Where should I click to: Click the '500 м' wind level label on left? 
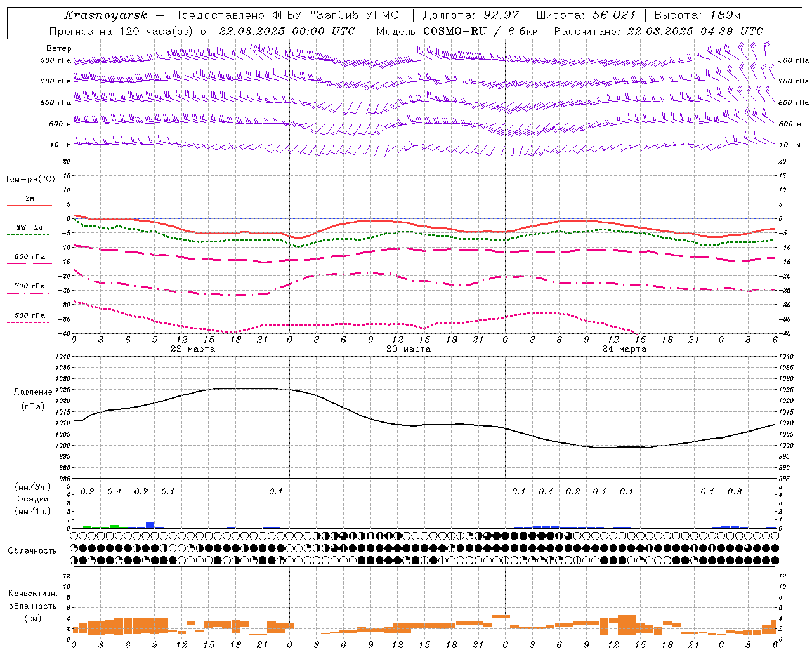tap(60, 124)
